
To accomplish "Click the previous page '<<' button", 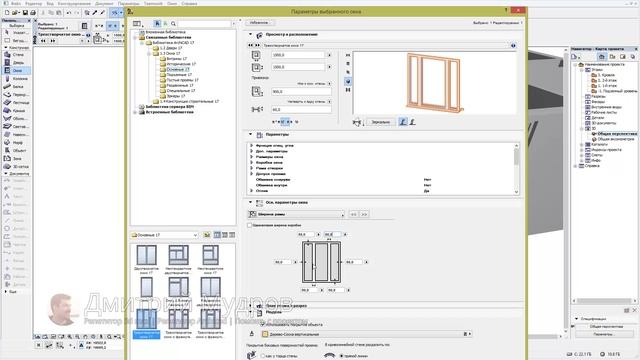I will 353,214.
